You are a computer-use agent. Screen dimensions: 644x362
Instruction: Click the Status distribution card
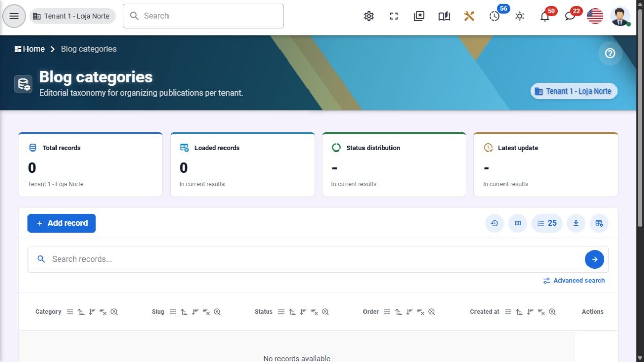pos(394,165)
